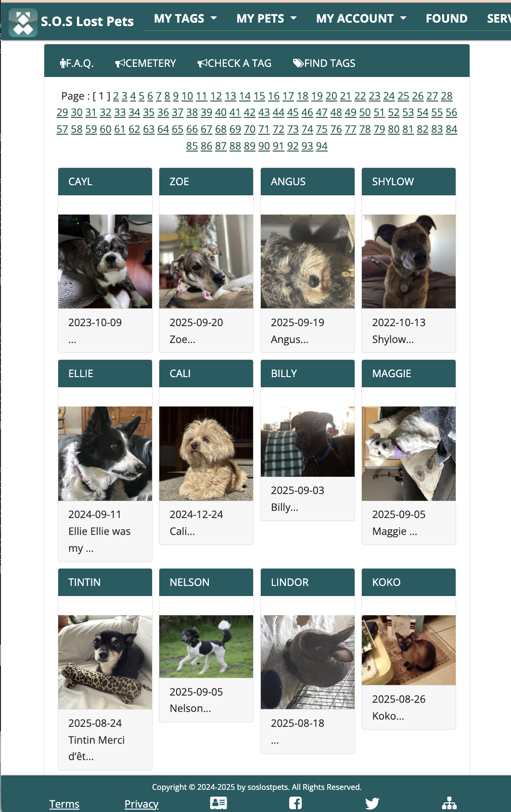View Koko the Siamese cat photo
The width and height of the screenshot is (511, 812).
coord(409,650)
